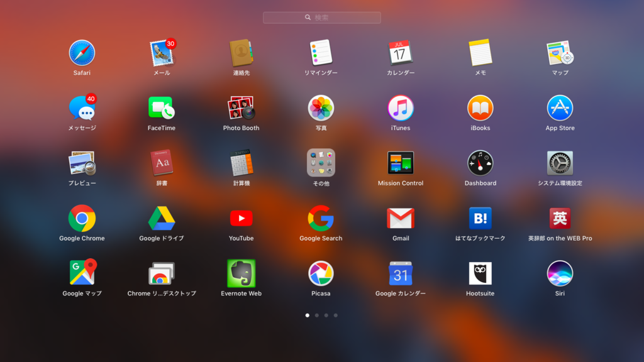Open the メッセージ app

[x=82, y=108]
